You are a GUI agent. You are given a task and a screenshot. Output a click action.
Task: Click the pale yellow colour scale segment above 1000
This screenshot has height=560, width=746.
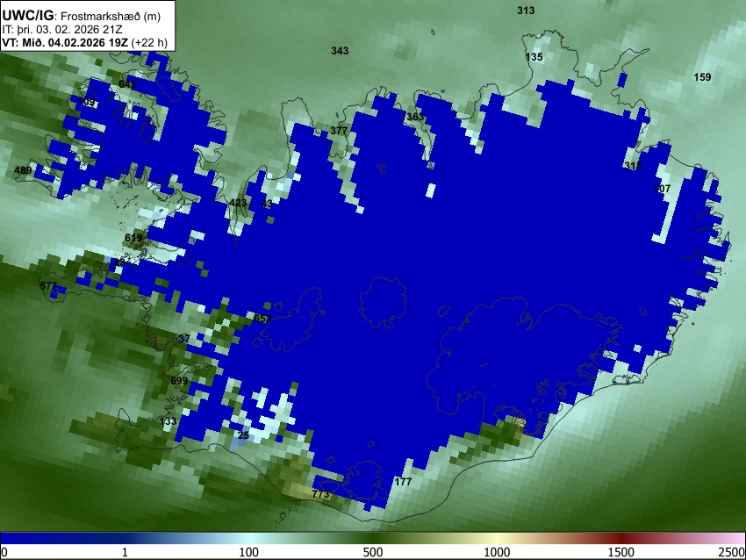coord(497,538)
